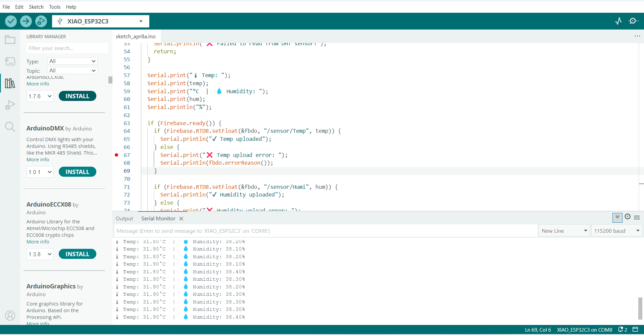
Task: Open the Boards Manager sidebar icon
Action: (10, 61)
